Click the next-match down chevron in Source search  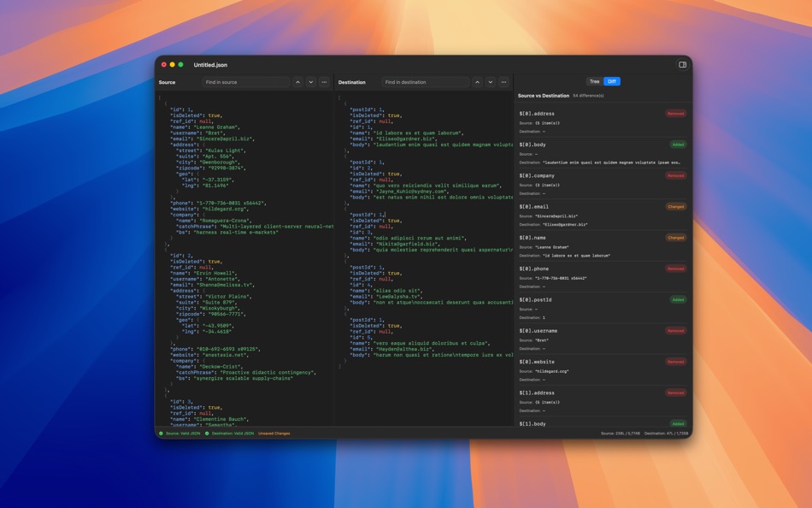pyautogui.click(x=311, y=82)
